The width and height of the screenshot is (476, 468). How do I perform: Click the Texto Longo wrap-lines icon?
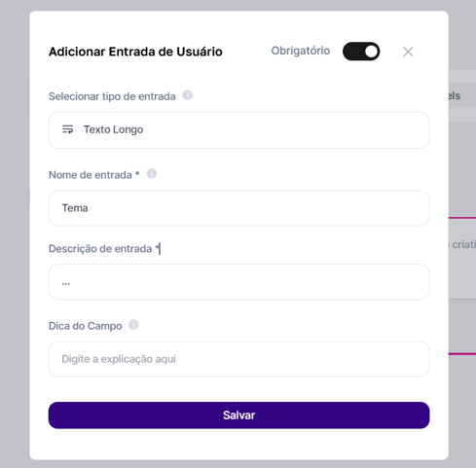click(67, 129)
